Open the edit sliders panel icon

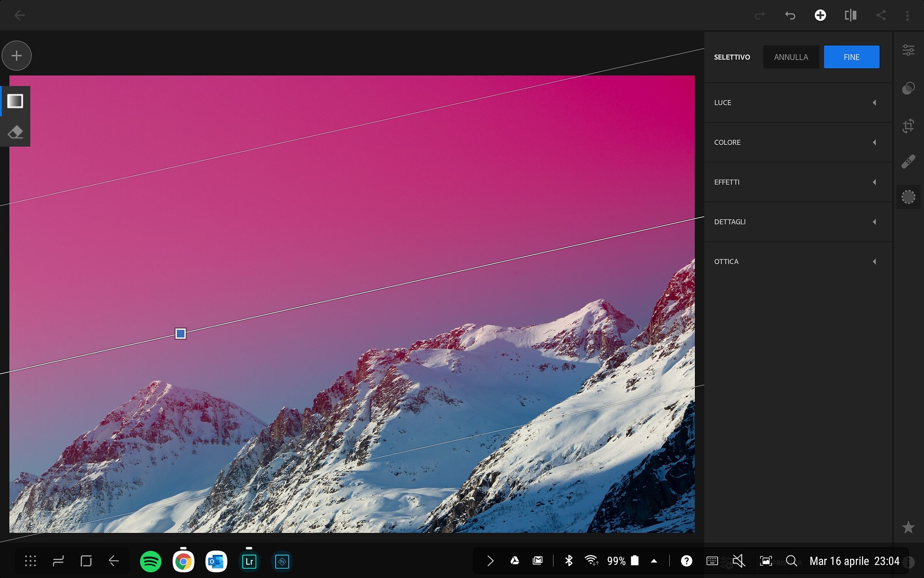[x=908, y=50]
